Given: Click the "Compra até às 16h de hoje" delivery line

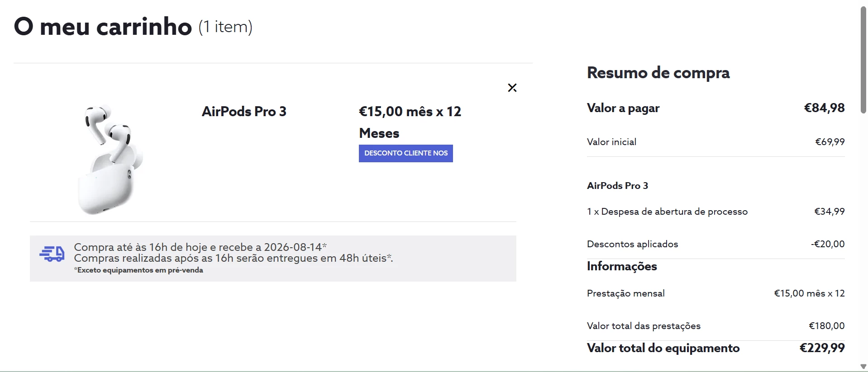Looking at the screenshot, I should pos(200,247).
